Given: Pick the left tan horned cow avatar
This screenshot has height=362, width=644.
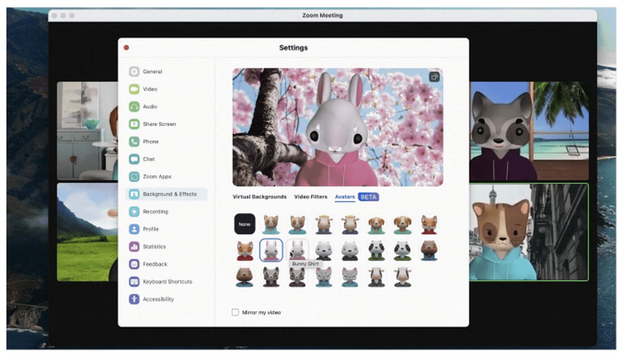Looking at the screenshot, I should click(x=324, y=224).
